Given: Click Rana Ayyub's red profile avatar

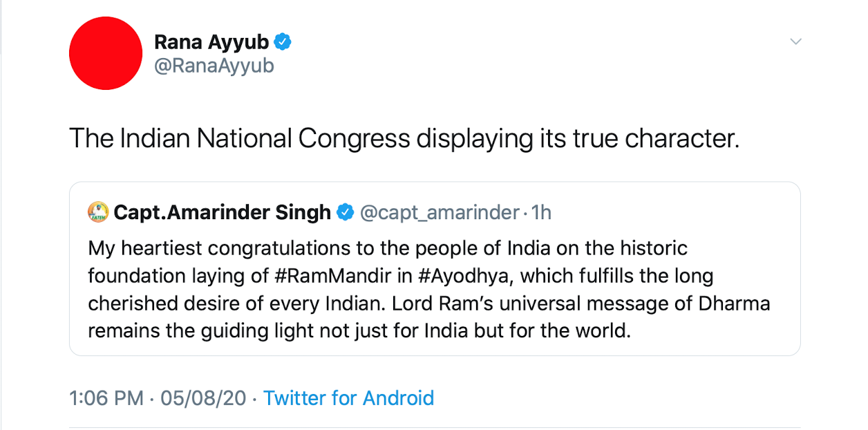Looking at the screenshot, I should tap(106, 53).
